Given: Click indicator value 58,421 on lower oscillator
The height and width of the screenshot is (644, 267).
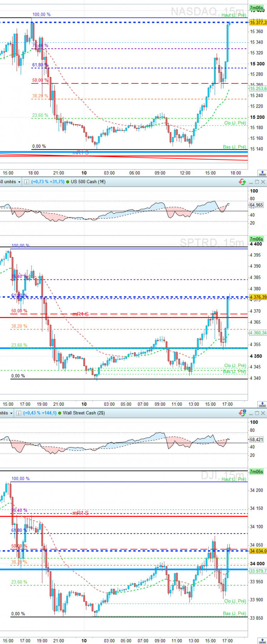Looking at the screenshot, I should [x=257, y=439].
